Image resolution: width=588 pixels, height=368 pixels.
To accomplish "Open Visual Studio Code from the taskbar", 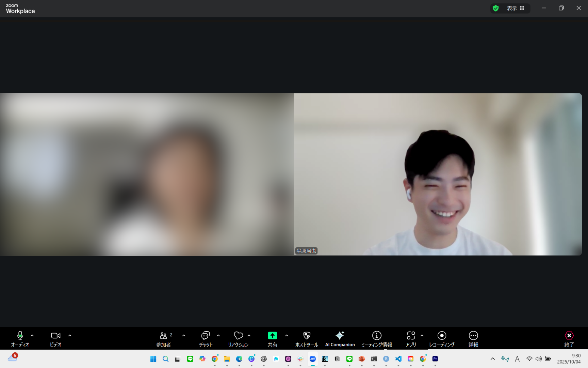I will click(398, 359).
